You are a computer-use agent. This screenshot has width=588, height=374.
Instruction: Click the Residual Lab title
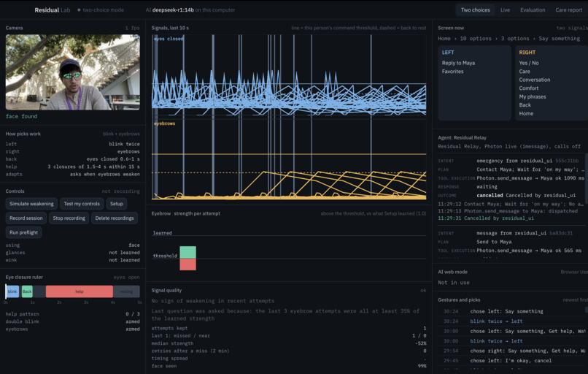coord(52,10)
